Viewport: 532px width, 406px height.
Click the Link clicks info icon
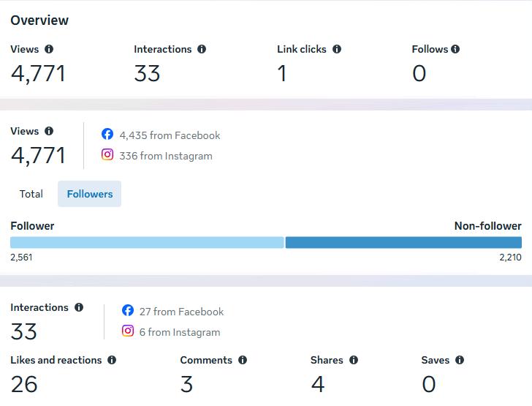click(337, 49)
